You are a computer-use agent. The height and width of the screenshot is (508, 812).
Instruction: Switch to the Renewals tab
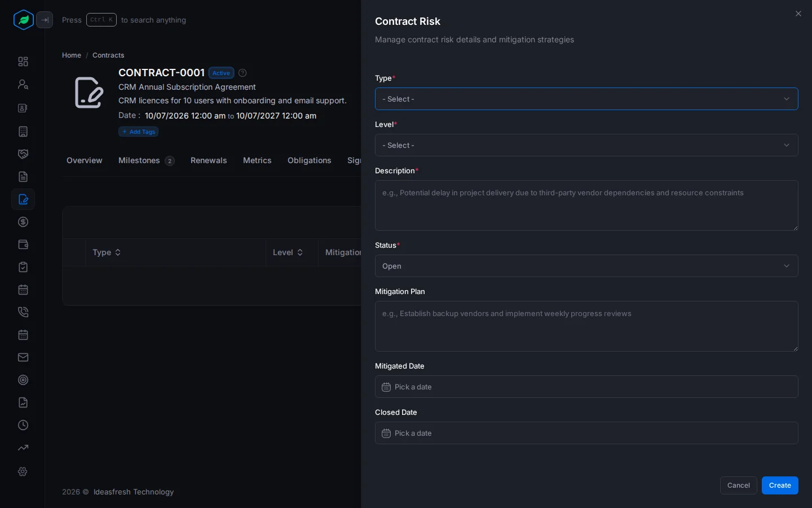pos(209,160)
